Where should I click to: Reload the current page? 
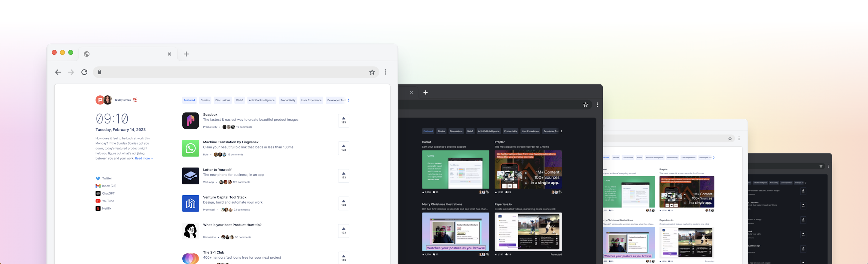tap(84, 72)
